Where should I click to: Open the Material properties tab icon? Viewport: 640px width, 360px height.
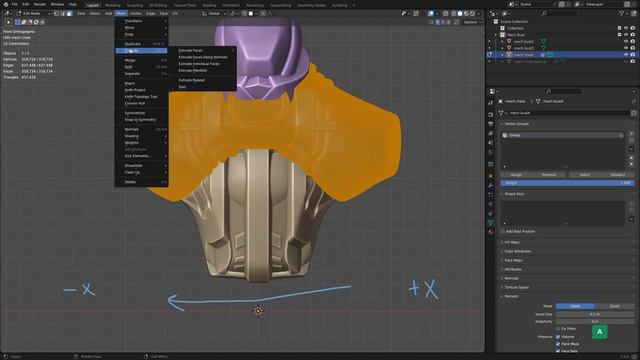[x=491, y=232]
